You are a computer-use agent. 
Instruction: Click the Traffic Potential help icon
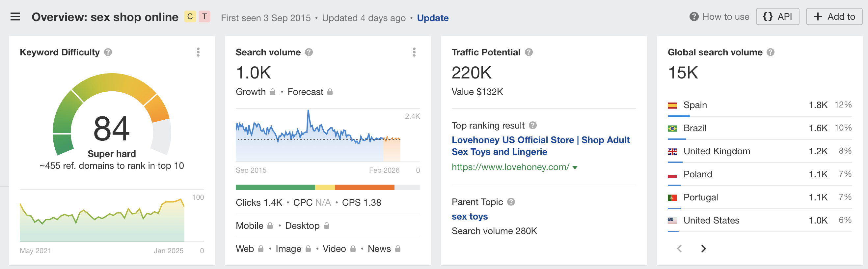pos(529,52)
